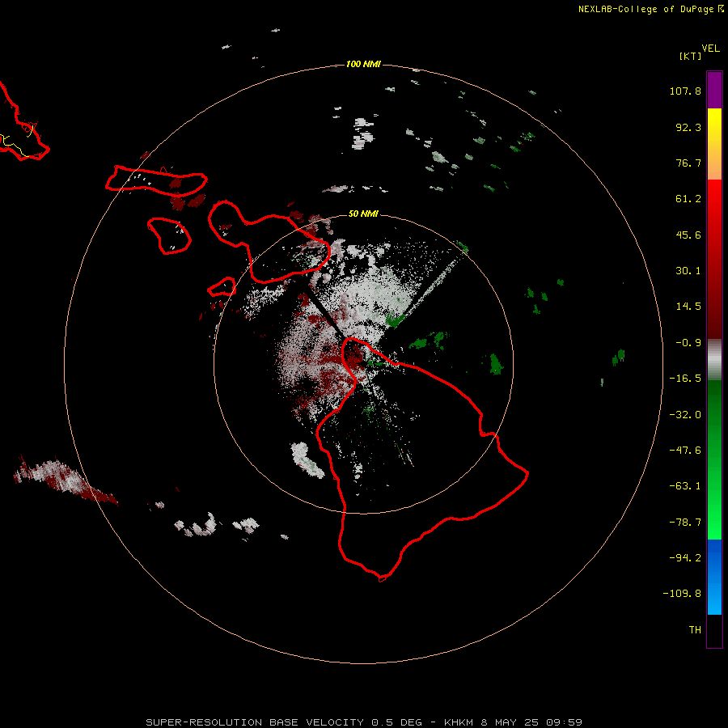Select the -16.5 velocity scale value
728x728 pixels.
point(685,379)
